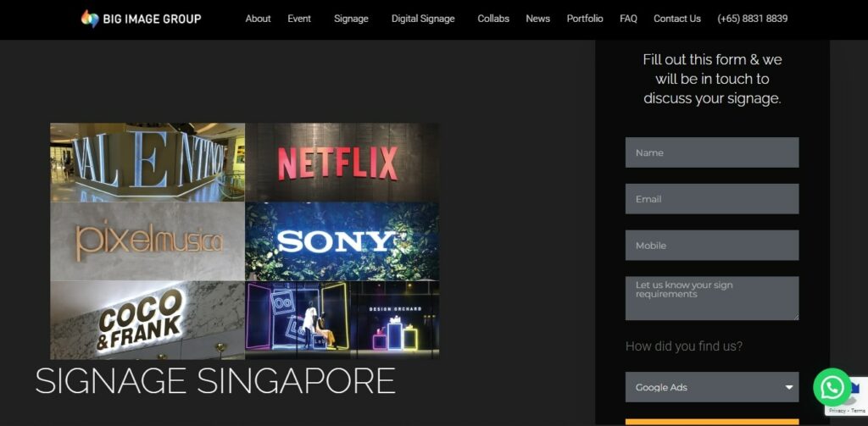
Task: Go to the Contact Us page
Action: pos(677,19)
